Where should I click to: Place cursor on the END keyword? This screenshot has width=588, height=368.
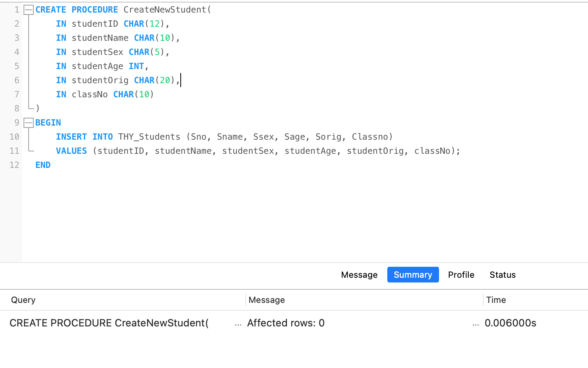coord(43,165)
